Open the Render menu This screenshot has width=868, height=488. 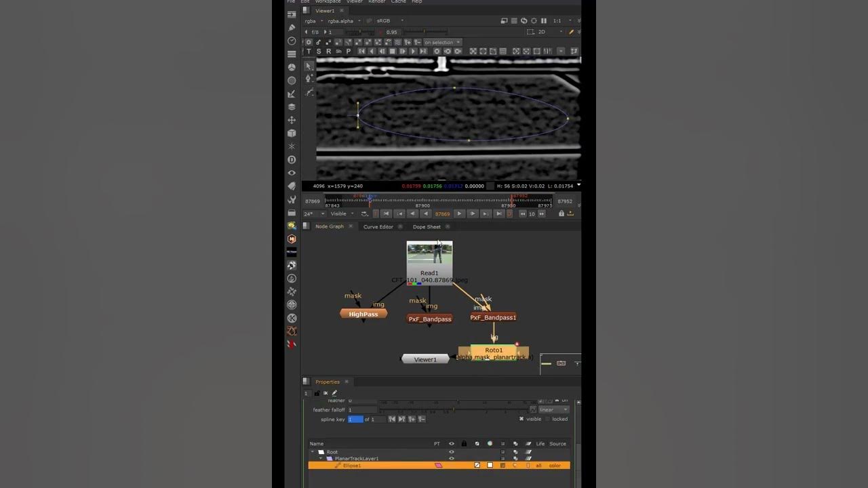pyautogui.click(x=376, y=1)
